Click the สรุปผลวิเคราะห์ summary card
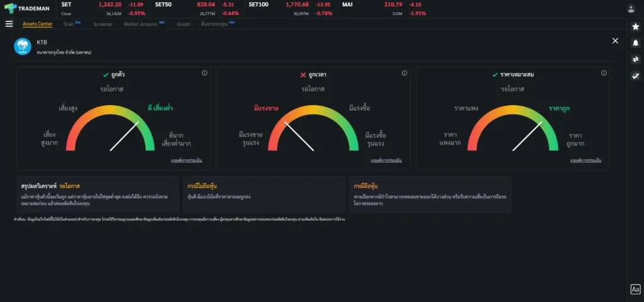Screen dimensions: 644x302 pos(97,194)
